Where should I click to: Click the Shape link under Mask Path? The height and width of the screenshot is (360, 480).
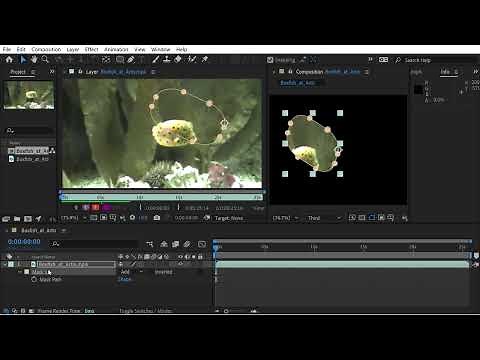tap(125, 279)
